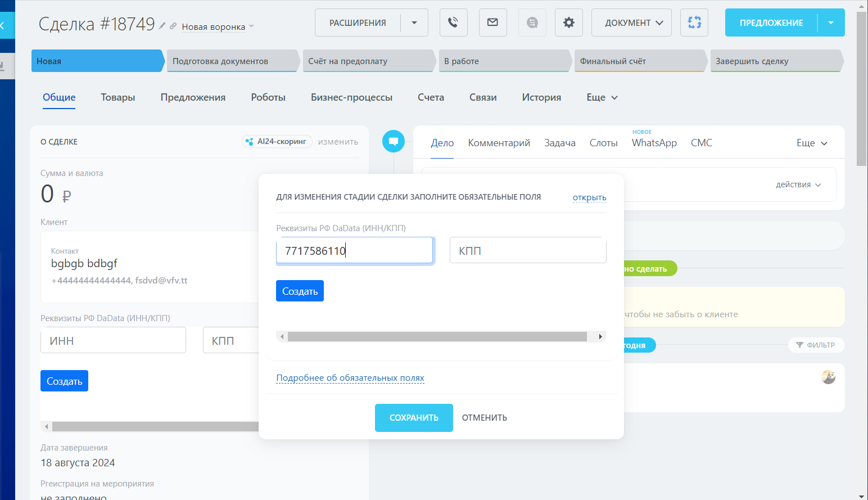
Task: Click the dialog's horizontal scrollbar thumb
Action: coord(437,336)
